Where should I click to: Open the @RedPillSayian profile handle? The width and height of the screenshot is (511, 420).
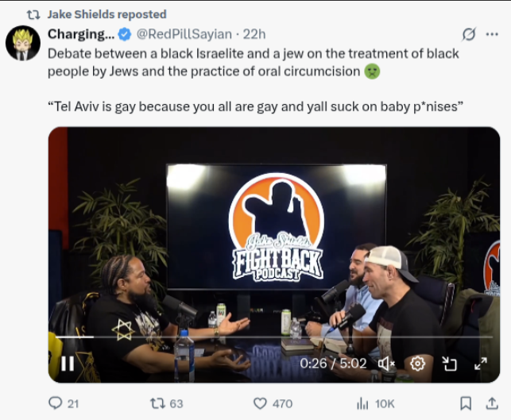click(x=184, y=34)
